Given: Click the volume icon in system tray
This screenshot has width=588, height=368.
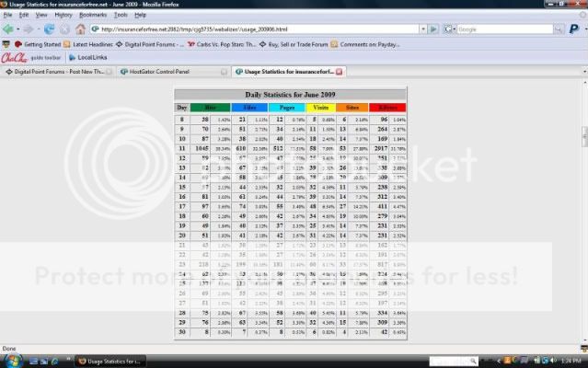Looking at the screenshot, I should 553,361.
